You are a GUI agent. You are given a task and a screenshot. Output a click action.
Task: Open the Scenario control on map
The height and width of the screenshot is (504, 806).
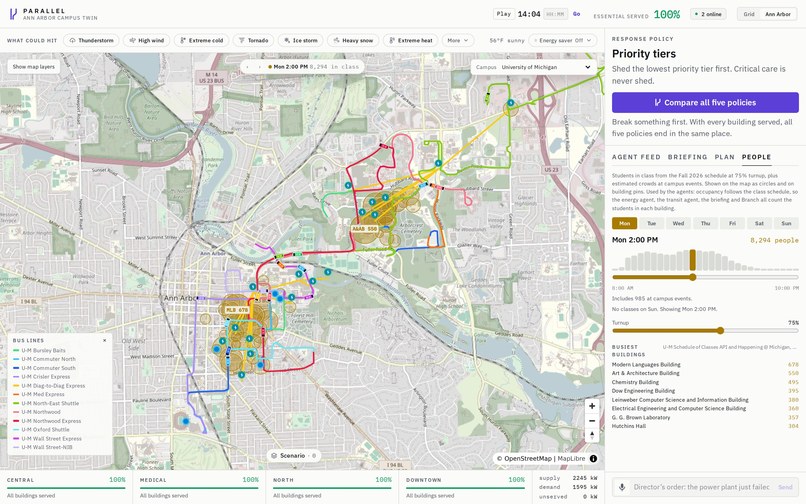tap(294, 456)
